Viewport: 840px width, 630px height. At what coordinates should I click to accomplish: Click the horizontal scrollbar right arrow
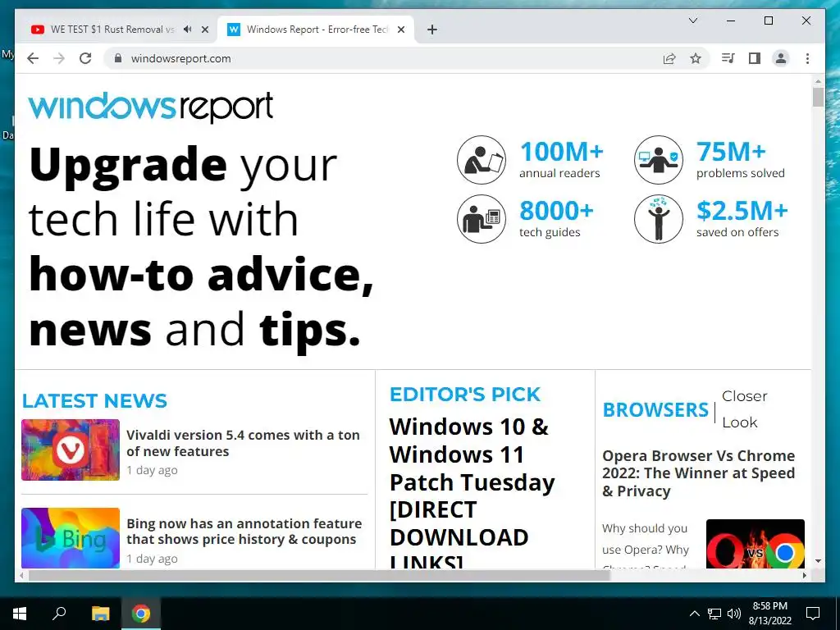point(805,575)
